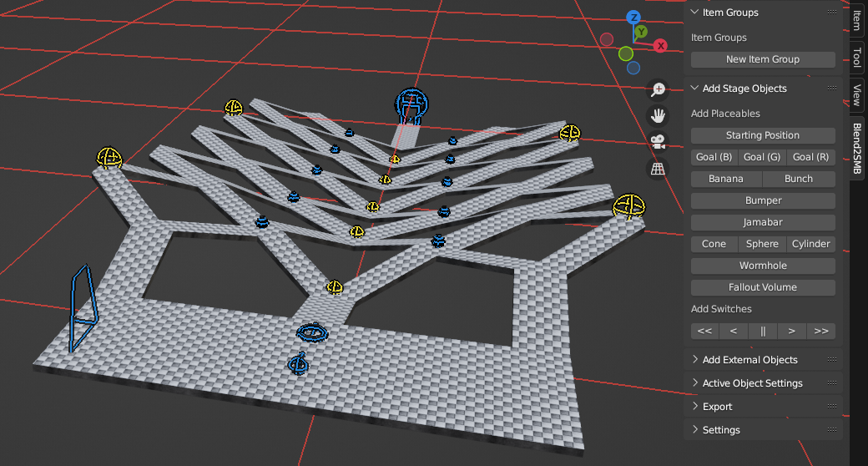
Task: Expand the Add External Objects panel
Action: coord(749,360)
